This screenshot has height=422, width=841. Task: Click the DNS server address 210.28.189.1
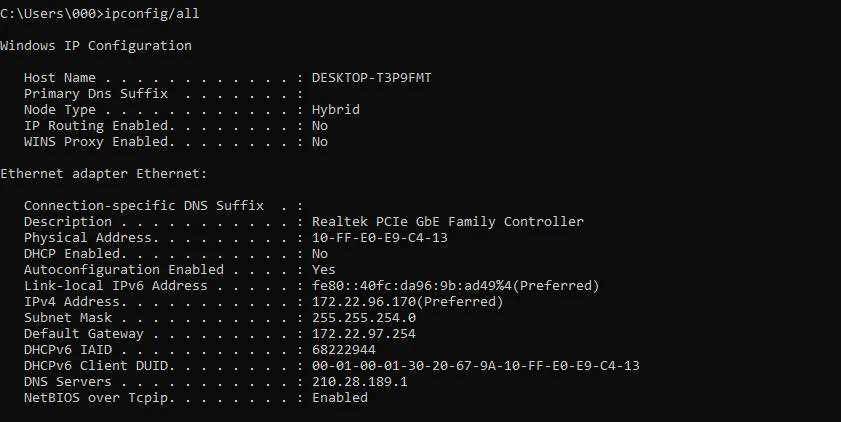[359, 382]
